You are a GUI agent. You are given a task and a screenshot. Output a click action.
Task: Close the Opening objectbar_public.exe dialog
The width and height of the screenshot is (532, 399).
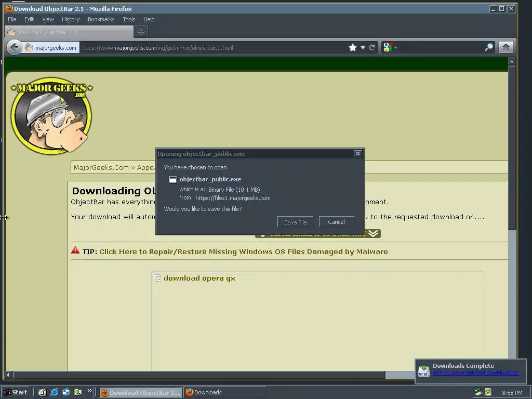[x=357, y=154]
